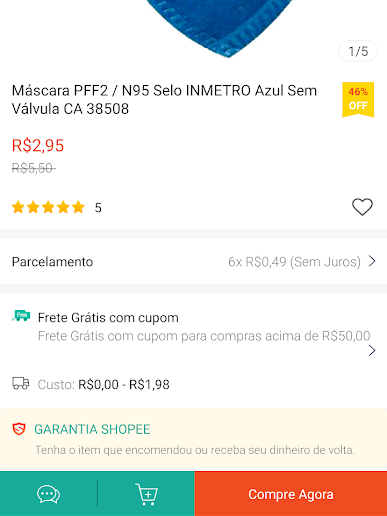
Task: Add item to cart icon
Action: pyautogui.click(x=146, y=494)
